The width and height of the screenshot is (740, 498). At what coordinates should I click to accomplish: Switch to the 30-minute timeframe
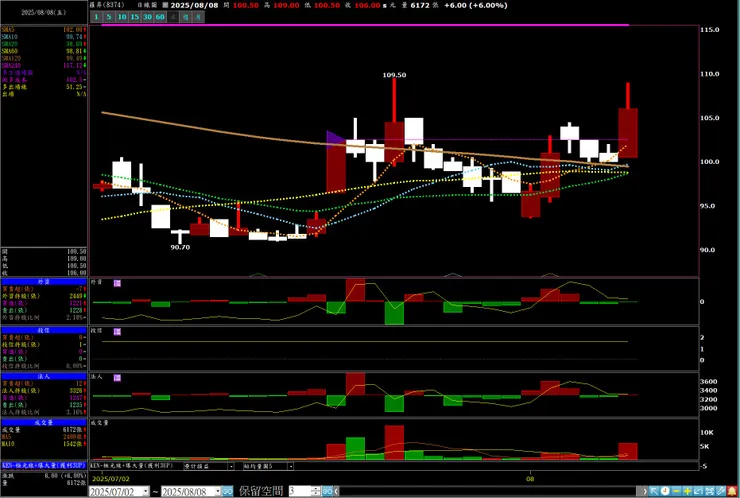pos(147,17)
